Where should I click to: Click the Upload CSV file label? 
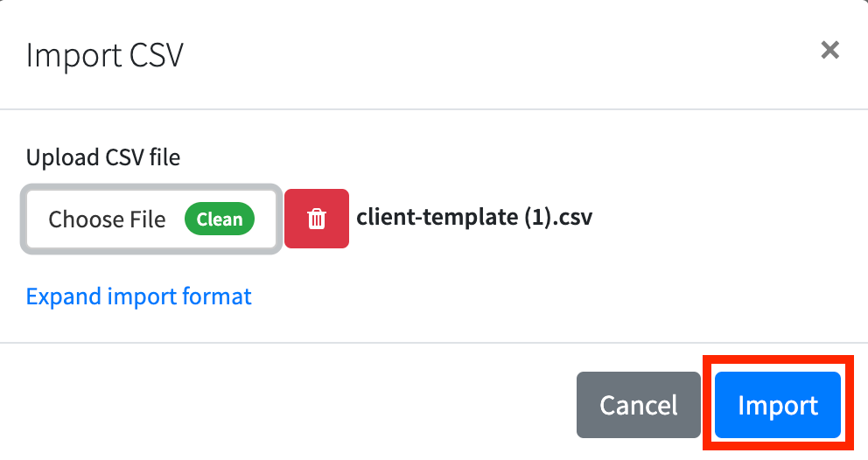click(x=103, y=157)
